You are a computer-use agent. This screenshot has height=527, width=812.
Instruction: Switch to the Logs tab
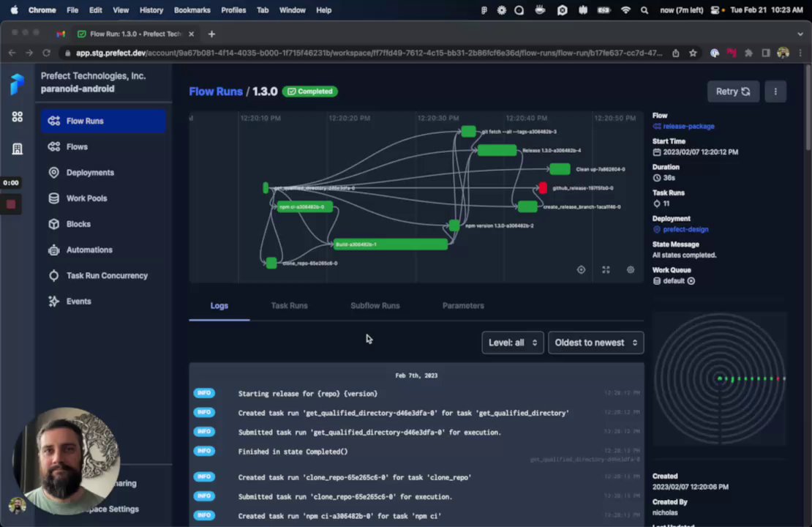(x=219, y=306)
